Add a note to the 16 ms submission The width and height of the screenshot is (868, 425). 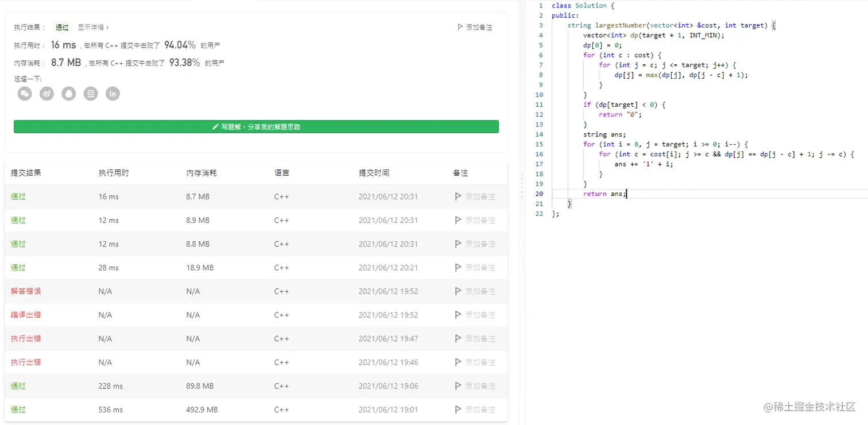click(475, 196)
